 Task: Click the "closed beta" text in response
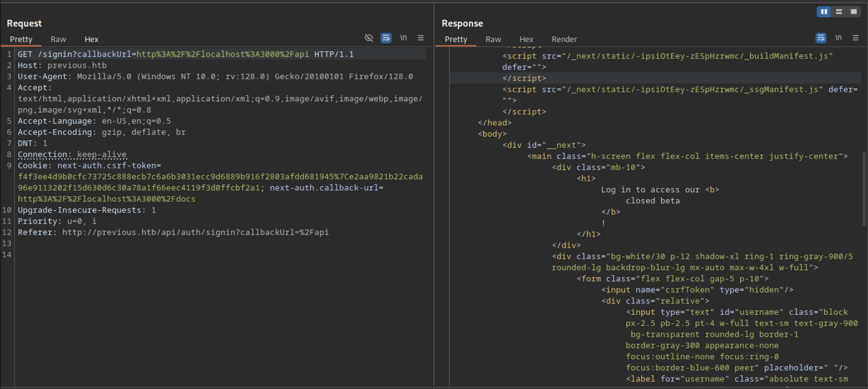[653, 201]
